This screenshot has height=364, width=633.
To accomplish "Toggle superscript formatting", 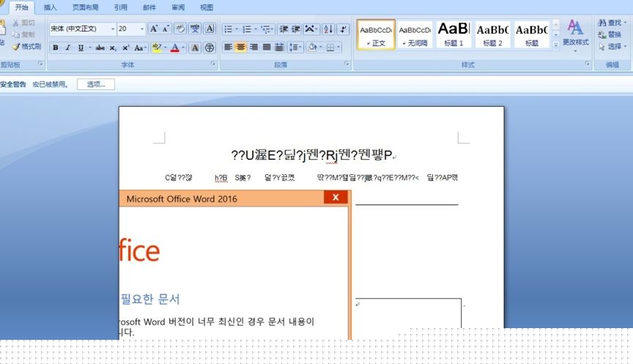I will (x=125, y=48).
